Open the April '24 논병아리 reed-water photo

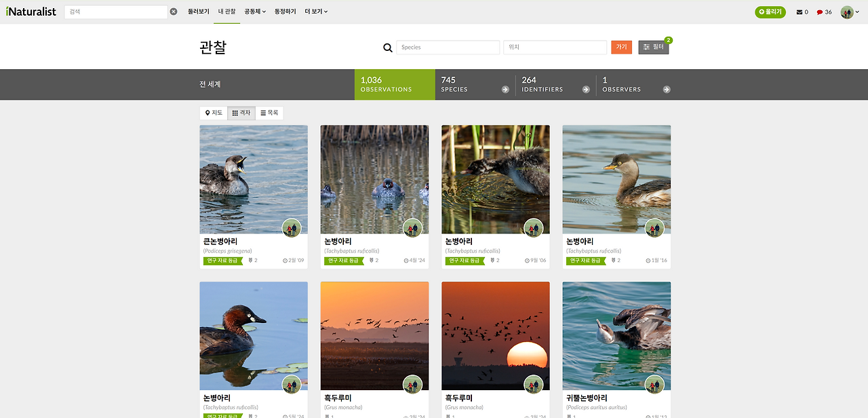pyautogui.click(x=374, y=179)
